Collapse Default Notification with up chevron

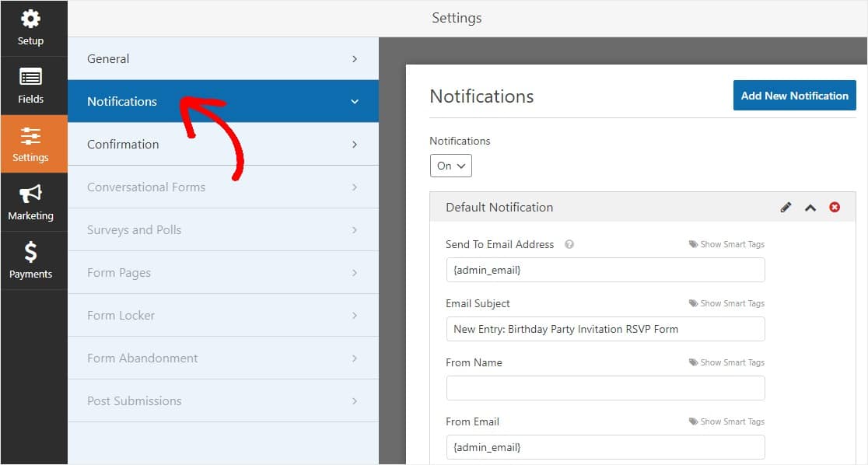click(x=810, y=208)
